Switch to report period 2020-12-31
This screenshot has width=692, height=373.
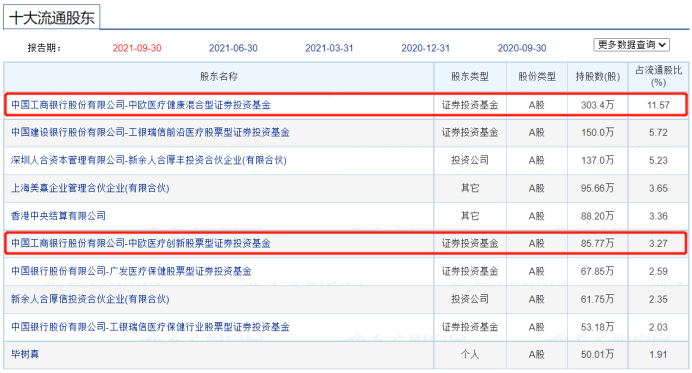click(x=425, y=48)
